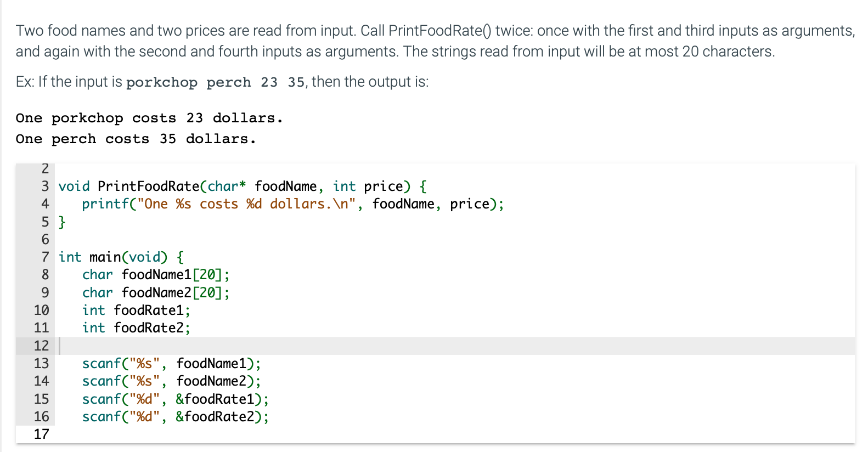Screen dimensions: 868x452
Task: Click the "int foodRate1;" declaration line
Action: (x=136, y=310)
